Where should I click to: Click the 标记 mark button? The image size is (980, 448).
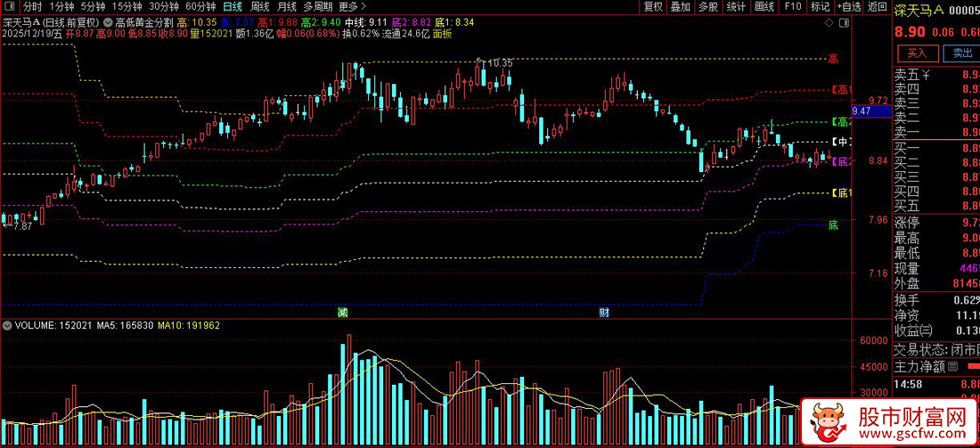pos(820,7)
